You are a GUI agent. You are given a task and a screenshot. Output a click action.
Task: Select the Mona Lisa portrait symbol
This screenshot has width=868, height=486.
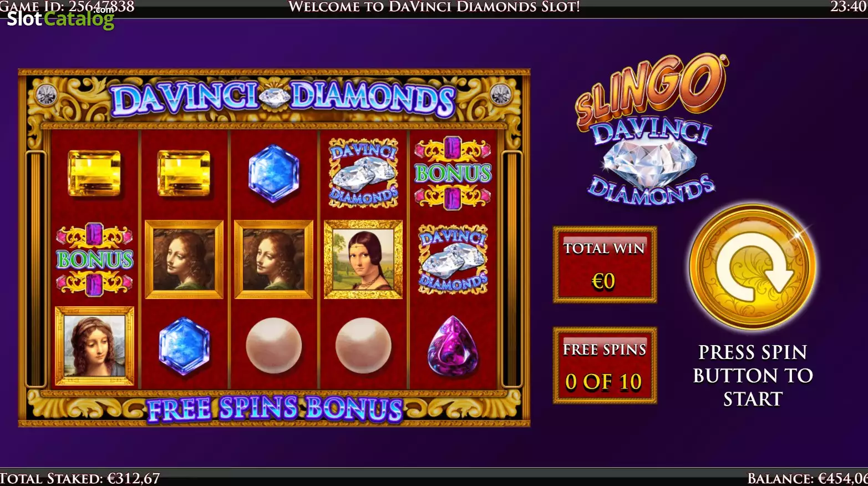pos(363,259)
